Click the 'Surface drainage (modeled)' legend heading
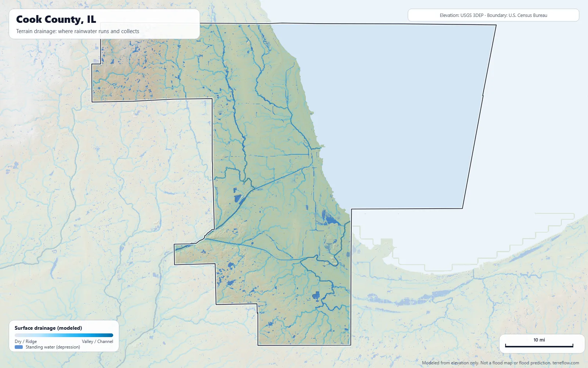588x368 pixels. [x=48, y=328]
